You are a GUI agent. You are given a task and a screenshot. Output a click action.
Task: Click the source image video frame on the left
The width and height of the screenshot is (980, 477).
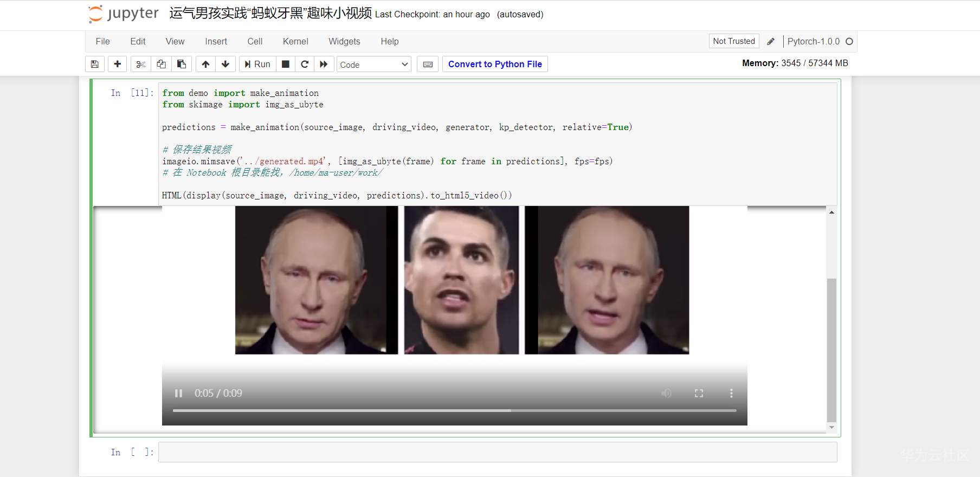click(317, 280)
